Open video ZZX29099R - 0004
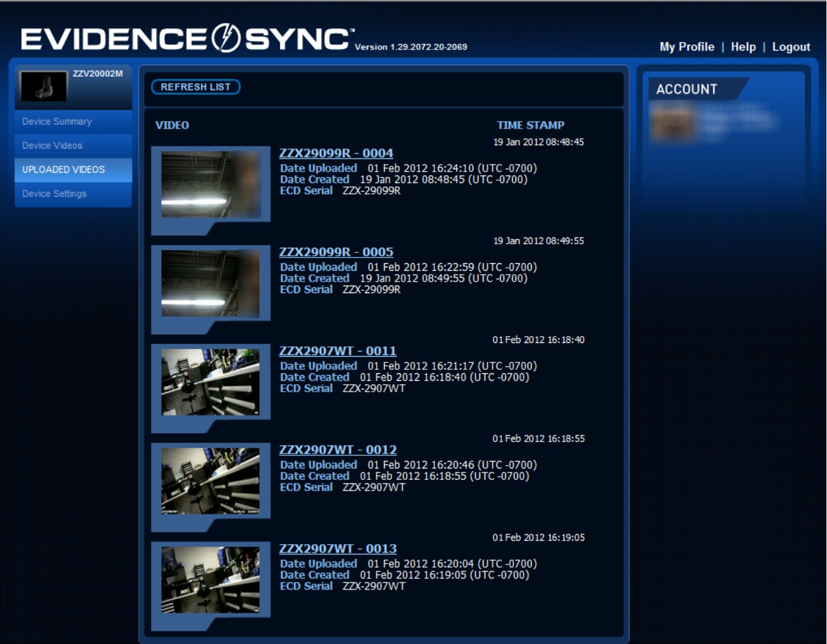 336,153
